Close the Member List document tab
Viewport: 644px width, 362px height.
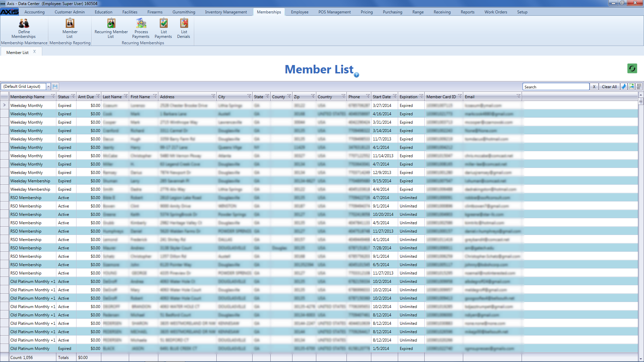pos(34,52)
